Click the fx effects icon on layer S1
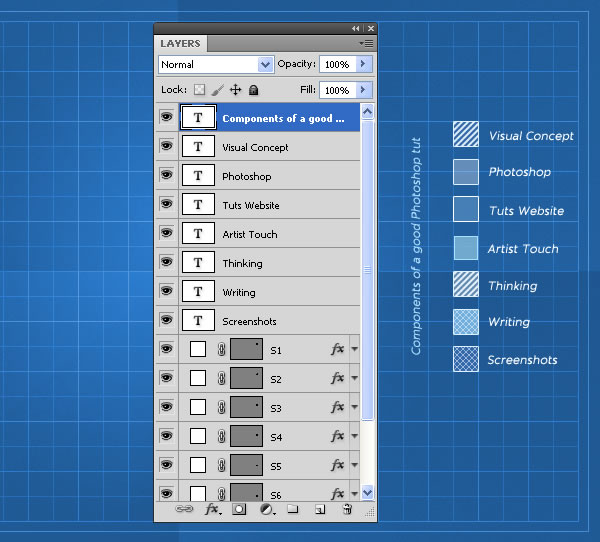This screenshot has width=600, height=542. (338, 349)
